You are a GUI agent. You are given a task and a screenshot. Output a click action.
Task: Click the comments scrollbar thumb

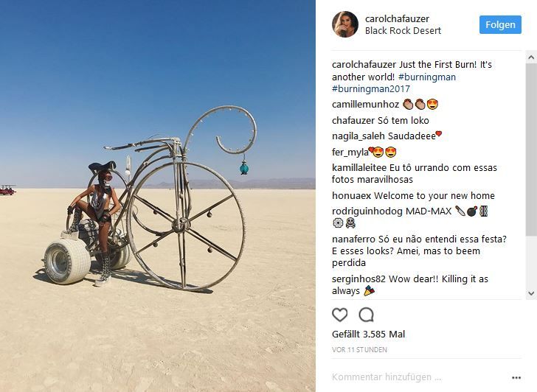click(x=531, y=149)
